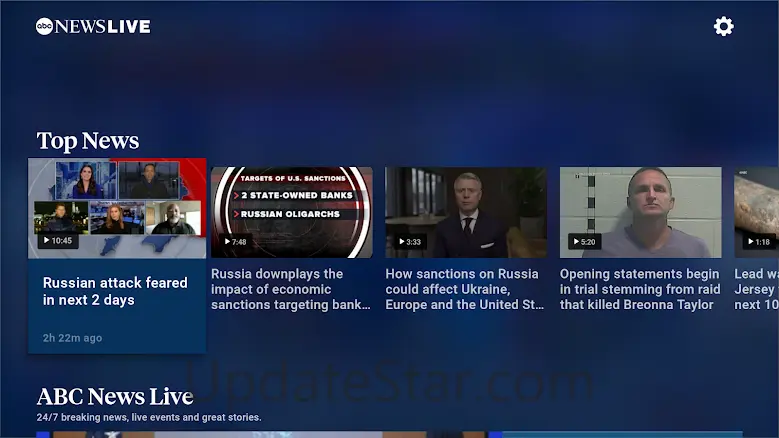The width and height of the screenshot is (779, 438).
Task: Click the 7:48 play duration badge
Action: 235,242
